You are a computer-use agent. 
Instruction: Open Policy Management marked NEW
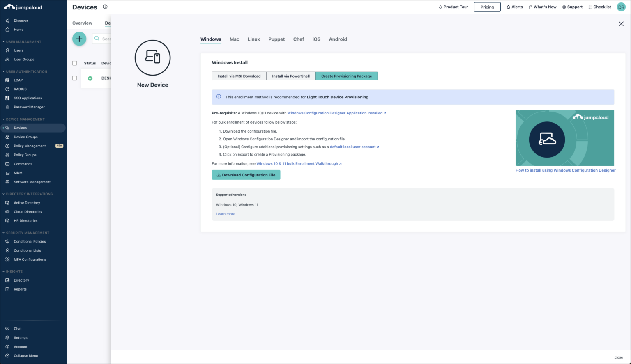[x=29, y=146]
